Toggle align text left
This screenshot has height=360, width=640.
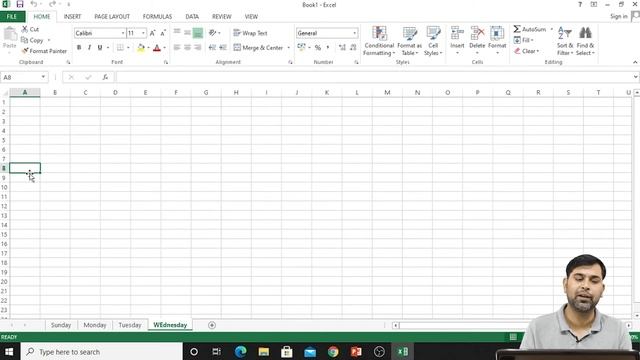(177, 48)
